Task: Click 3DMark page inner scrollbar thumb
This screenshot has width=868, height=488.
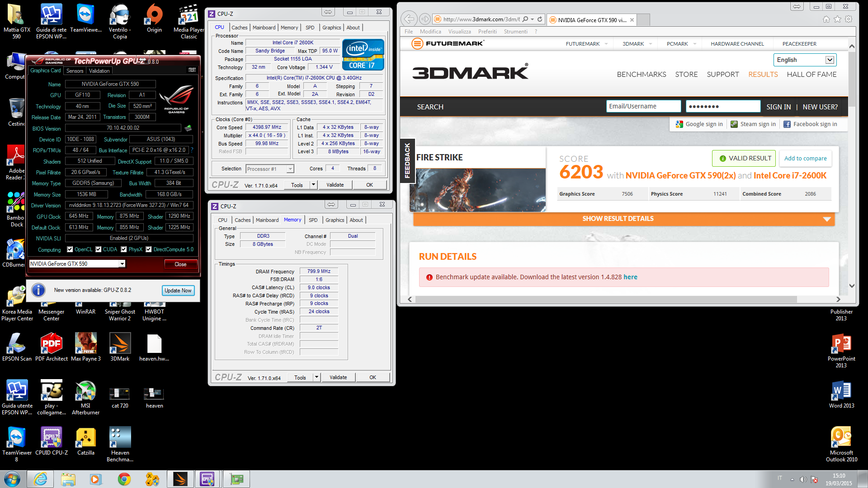Action: [852, 79]
